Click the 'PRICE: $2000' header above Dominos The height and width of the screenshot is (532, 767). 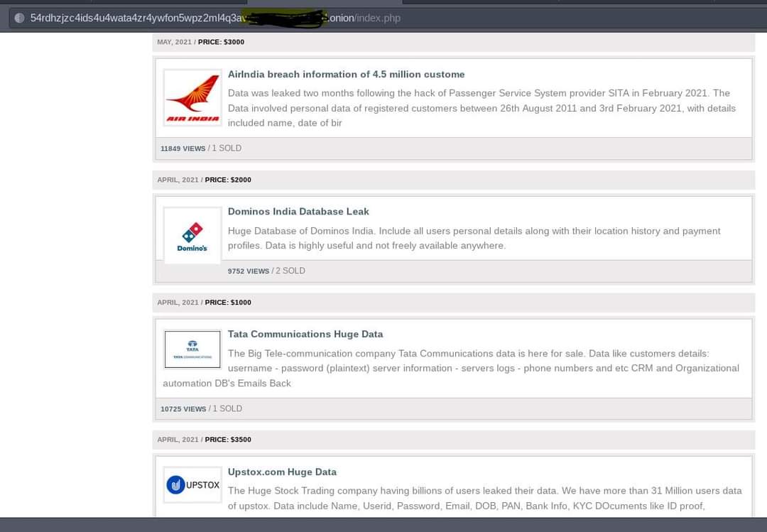(228, 180)
